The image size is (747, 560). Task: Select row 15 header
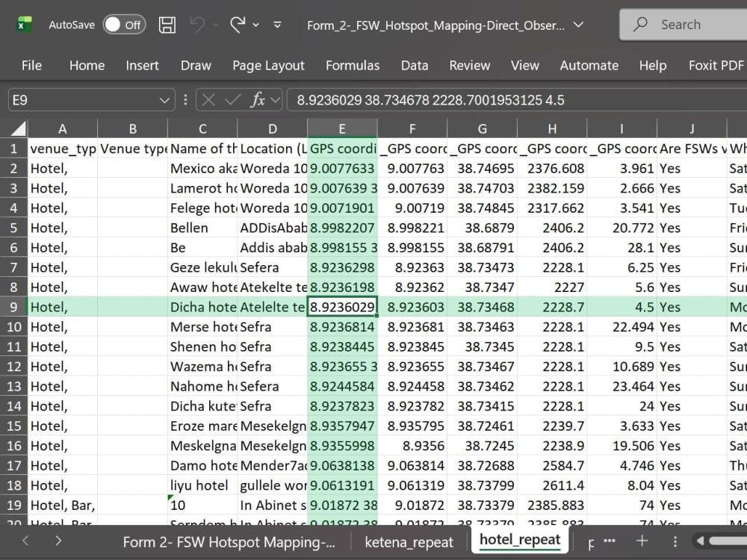[13, 426]
